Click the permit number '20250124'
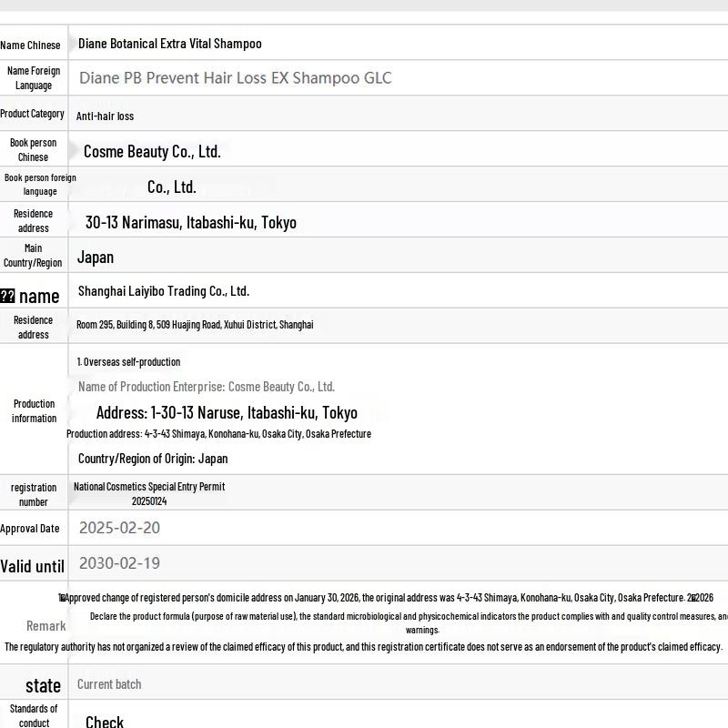The height and width of the screenshot is (728, 728). coord(149,501)
